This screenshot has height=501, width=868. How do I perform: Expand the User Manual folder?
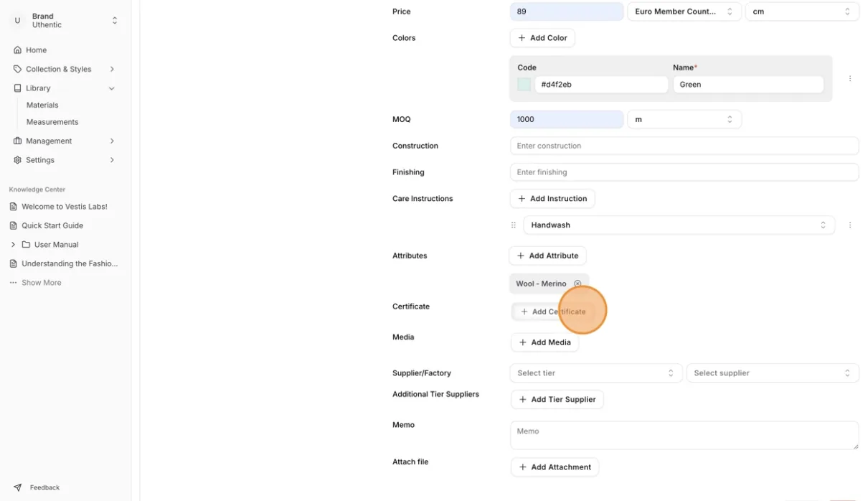13,245
